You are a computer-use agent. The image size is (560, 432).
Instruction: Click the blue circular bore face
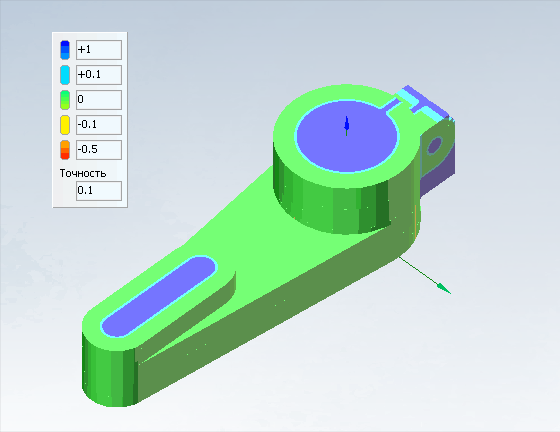(x=346, y=136)
